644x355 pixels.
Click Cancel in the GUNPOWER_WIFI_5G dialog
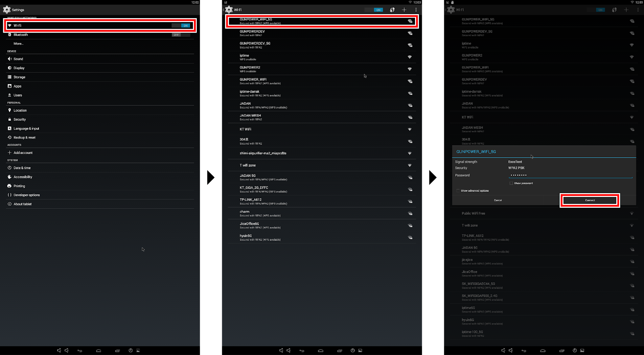[498, 200]
